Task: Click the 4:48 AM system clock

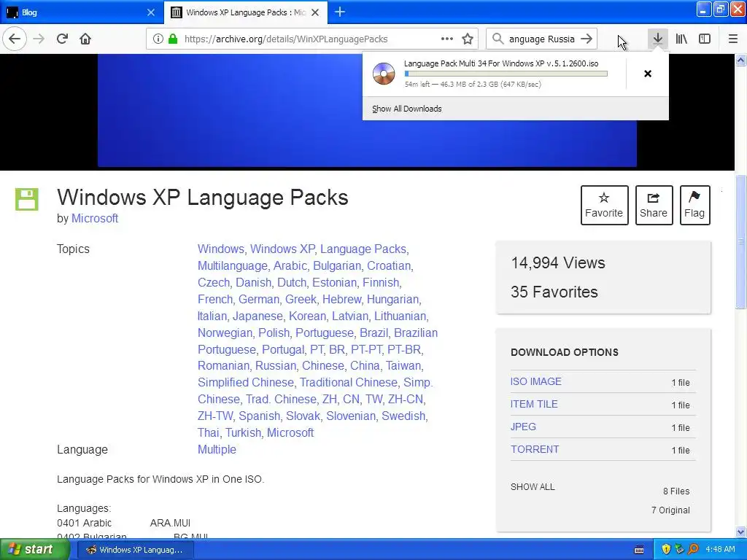Action: [x=720, y=550]
